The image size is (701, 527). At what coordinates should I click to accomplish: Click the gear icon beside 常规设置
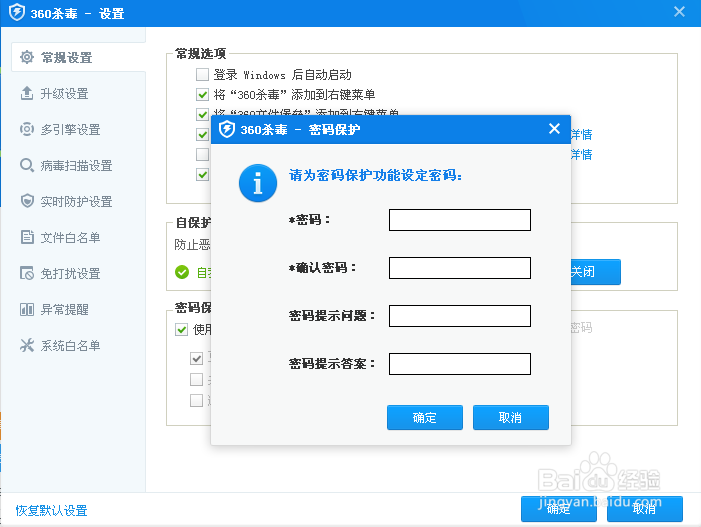point(27,57)
